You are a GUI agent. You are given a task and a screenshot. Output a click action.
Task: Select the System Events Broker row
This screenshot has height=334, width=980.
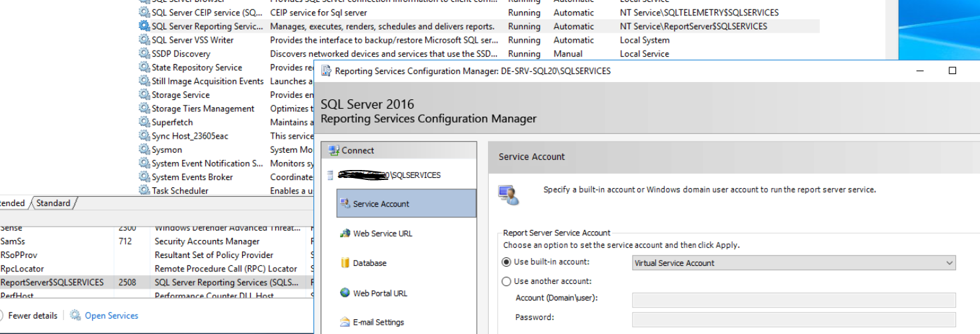pyautogui.click(x=225, y=177)
